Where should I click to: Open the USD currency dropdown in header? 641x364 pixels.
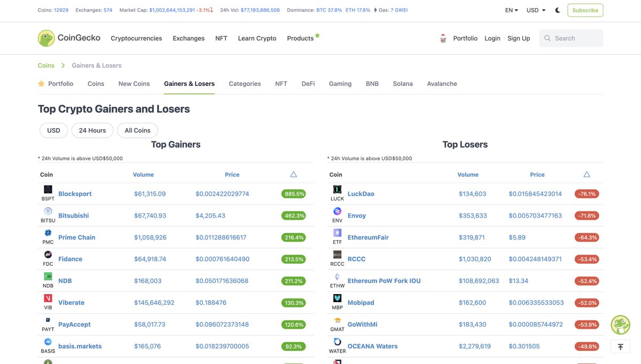tap(536, 10)
